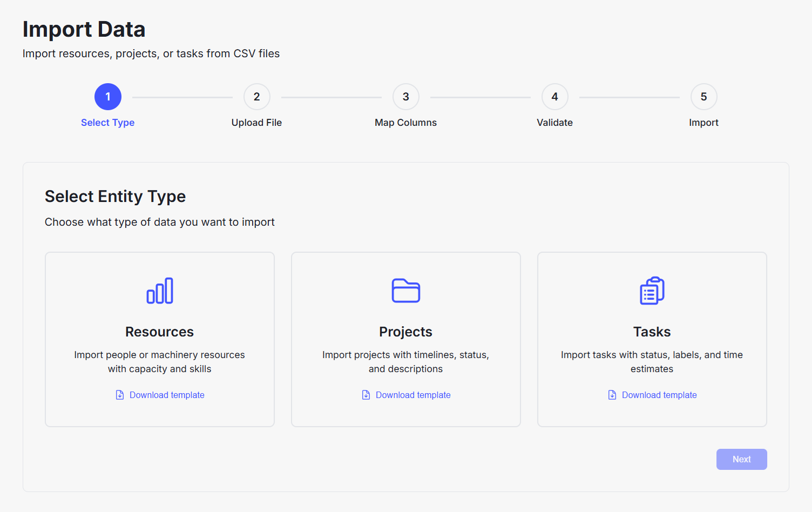
Task: Click the progress line between steps 1 and 2
Action: (x=182, y=97)
